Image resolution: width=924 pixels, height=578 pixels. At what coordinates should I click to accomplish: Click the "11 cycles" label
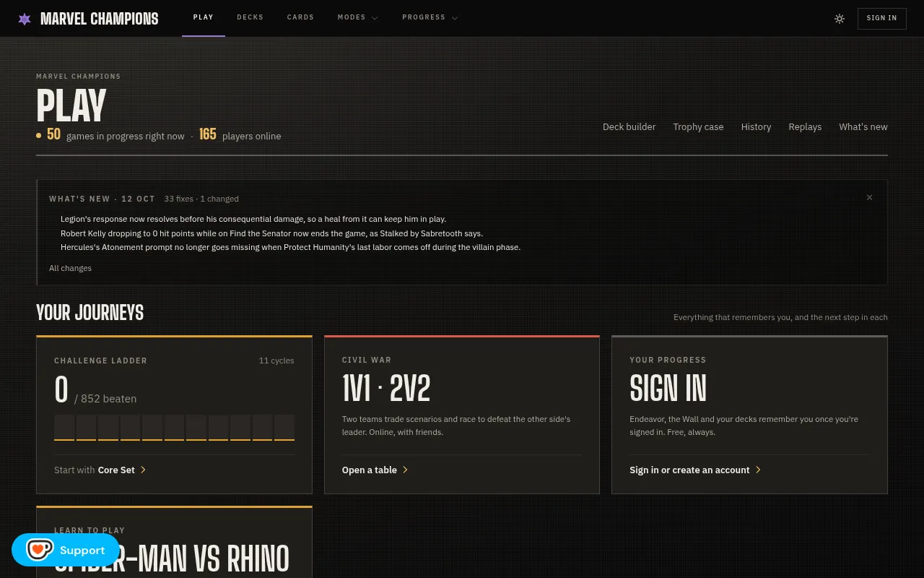pyautogui.click(x=276, y=361)
